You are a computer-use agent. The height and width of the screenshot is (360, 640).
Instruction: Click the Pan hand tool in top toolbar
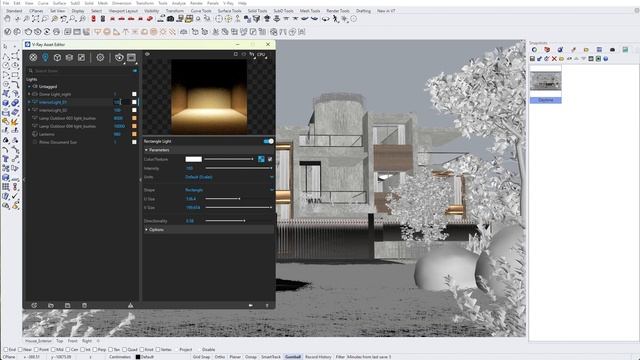point(7,19)
